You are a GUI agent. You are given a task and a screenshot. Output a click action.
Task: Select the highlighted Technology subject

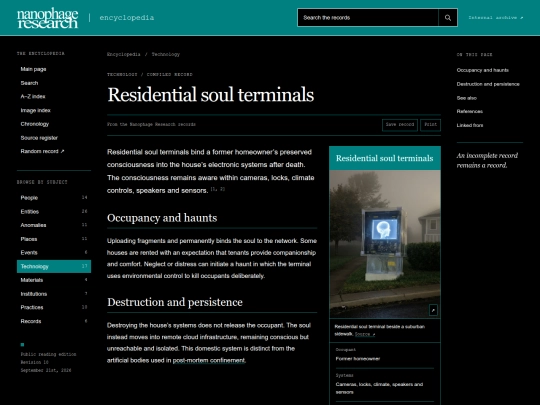[x=54, y=266]
